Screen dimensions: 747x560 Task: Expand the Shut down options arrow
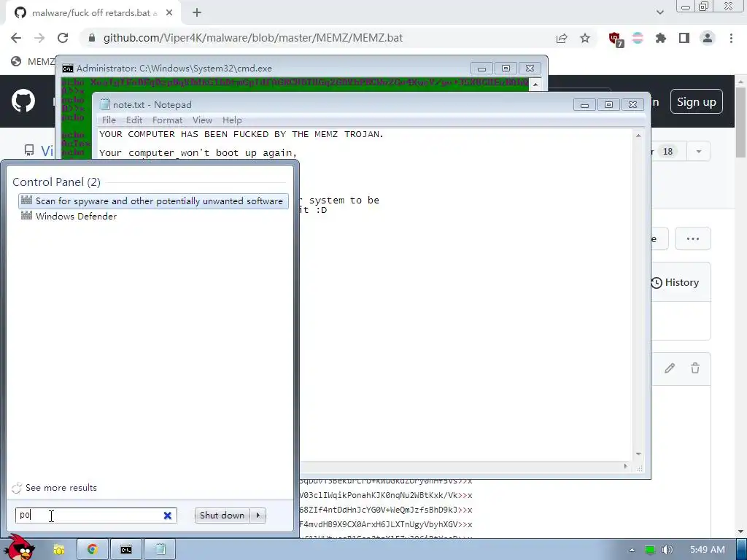point(258,516)
